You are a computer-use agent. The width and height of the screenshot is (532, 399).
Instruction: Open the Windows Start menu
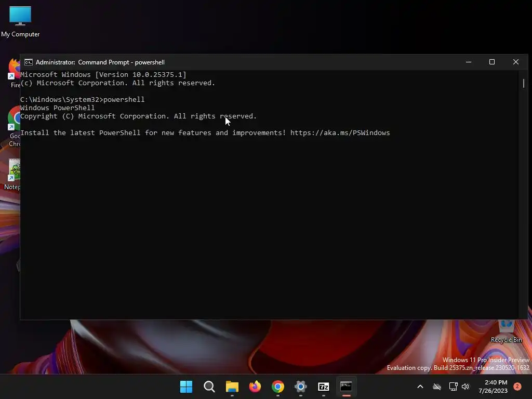click(x=186, y=387)
